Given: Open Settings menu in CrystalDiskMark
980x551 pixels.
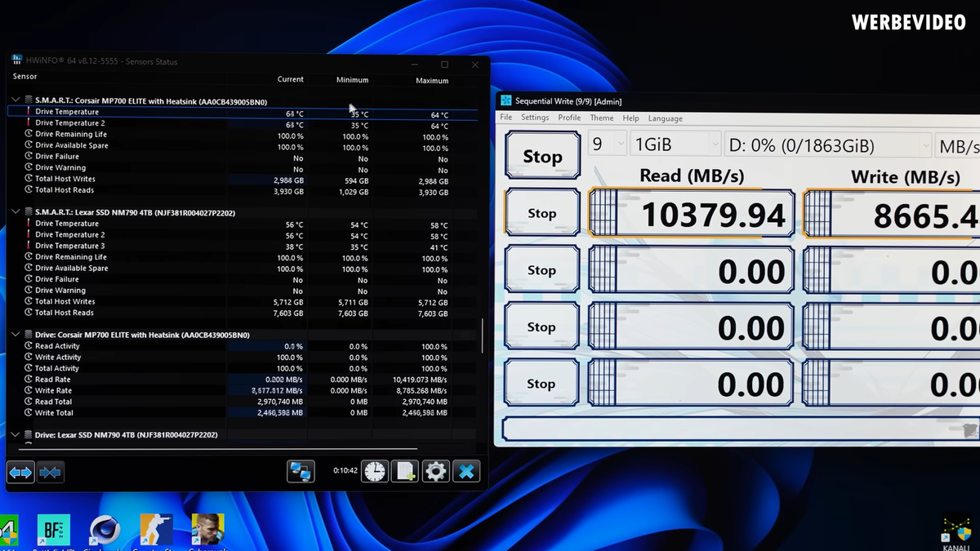Looking at the screenshot, I should tap(535, 118).
